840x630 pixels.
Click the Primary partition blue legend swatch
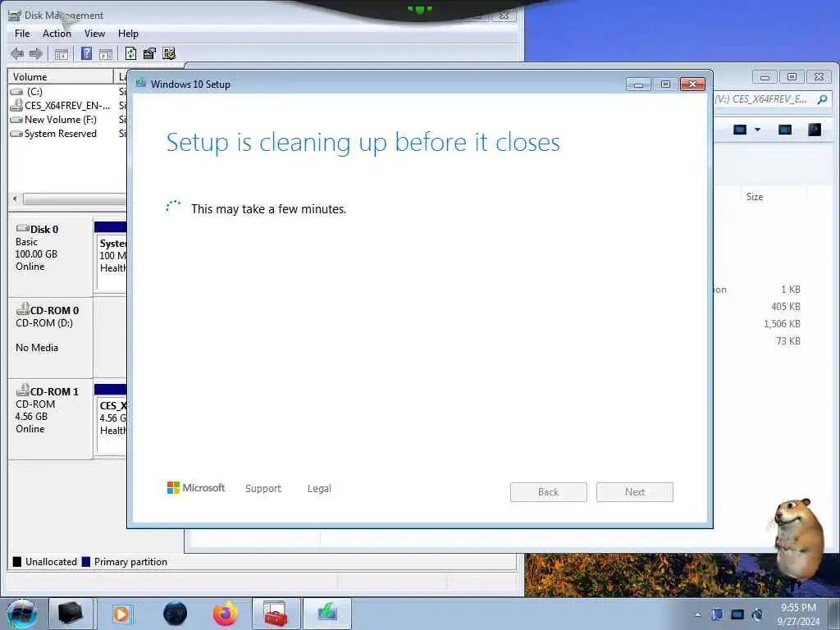pos(85,561)
